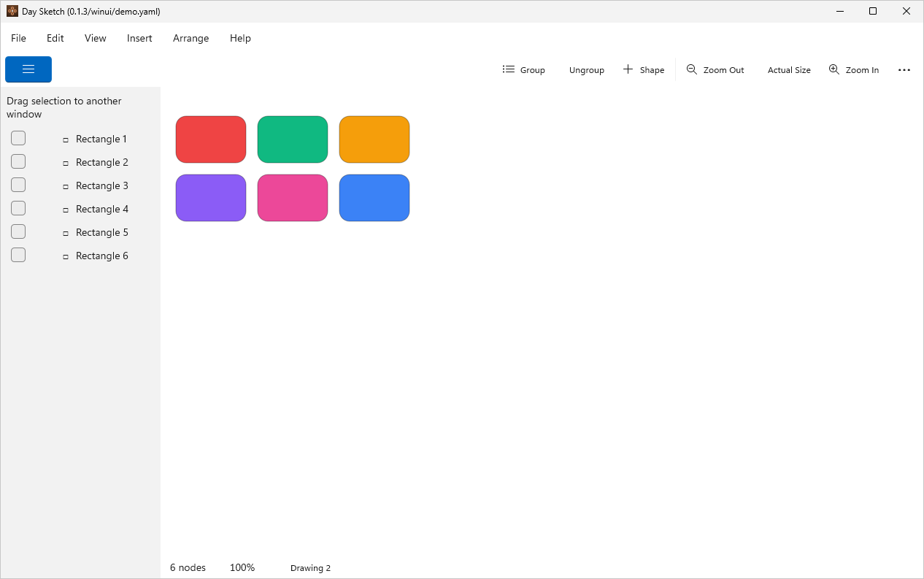Viewport: 924px width, 579px height.
Task: Click the Ungroup button
Action: pos(587,70)
